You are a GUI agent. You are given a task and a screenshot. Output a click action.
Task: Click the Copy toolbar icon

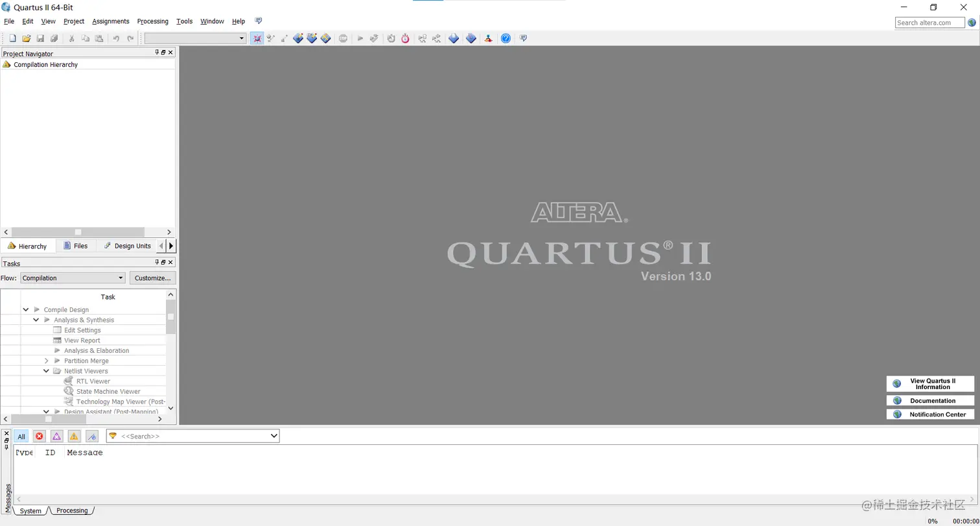(x=85, y=38)
